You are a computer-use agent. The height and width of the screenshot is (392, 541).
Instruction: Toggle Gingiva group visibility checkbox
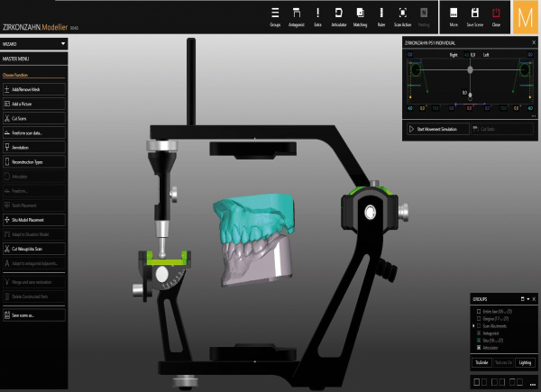479,319
